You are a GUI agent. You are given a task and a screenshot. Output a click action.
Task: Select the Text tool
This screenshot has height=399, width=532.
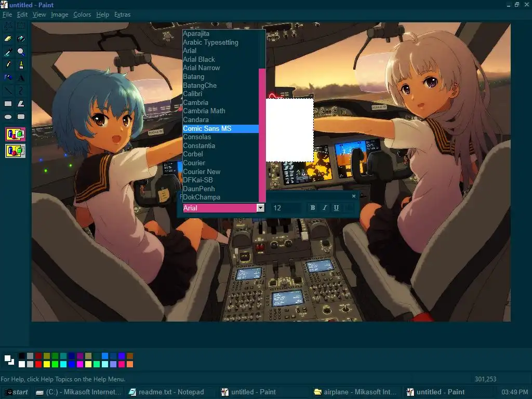[21, 78]
